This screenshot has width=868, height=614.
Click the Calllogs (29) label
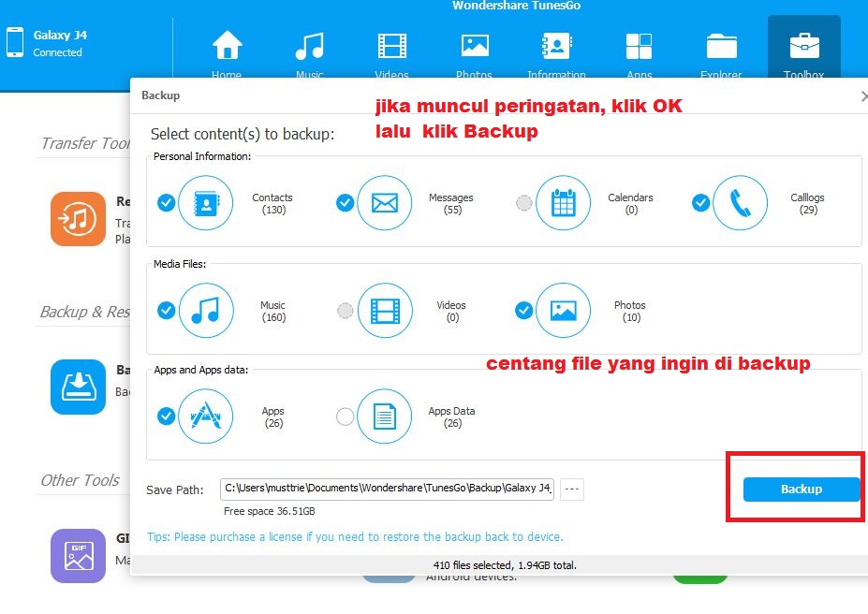tap(807, 203)
